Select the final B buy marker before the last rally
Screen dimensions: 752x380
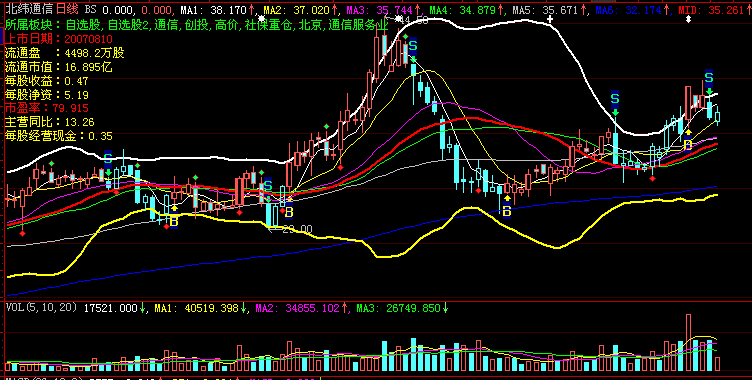pos(688,143)
